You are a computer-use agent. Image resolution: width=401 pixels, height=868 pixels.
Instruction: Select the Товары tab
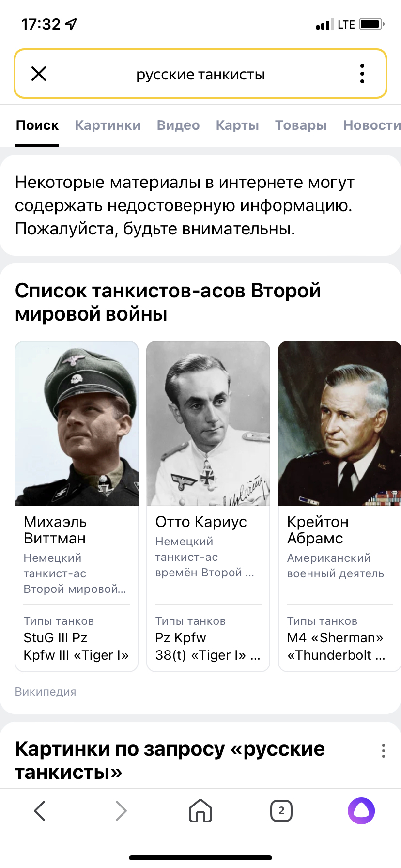pyautogui.click(x=301, y=125)
